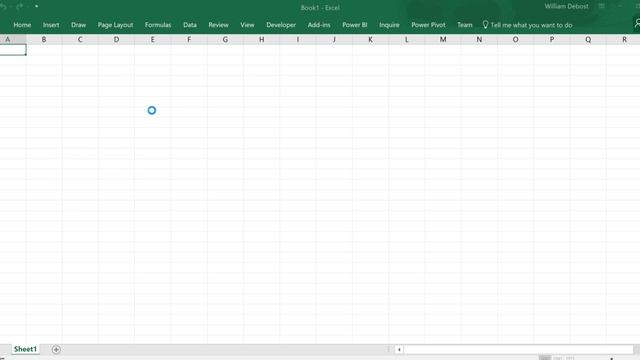The height and width of the screenshot is (360, 640).
Task: Select the Developer tab
Action: coord(281,25)
